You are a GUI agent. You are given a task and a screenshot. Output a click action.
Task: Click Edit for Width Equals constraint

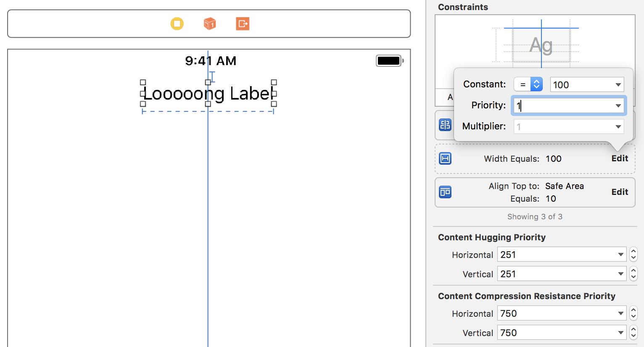click(620, 158)
